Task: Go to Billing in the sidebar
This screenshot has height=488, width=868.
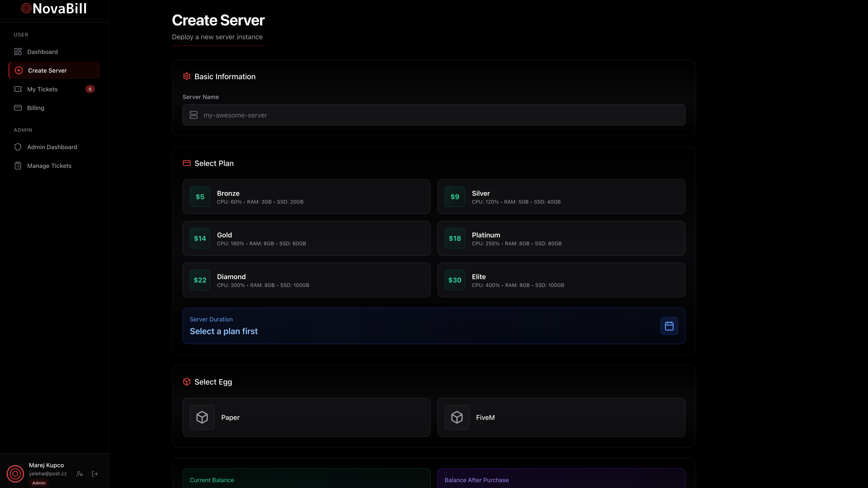Action: pyautogui.click(x=36, y=108)
